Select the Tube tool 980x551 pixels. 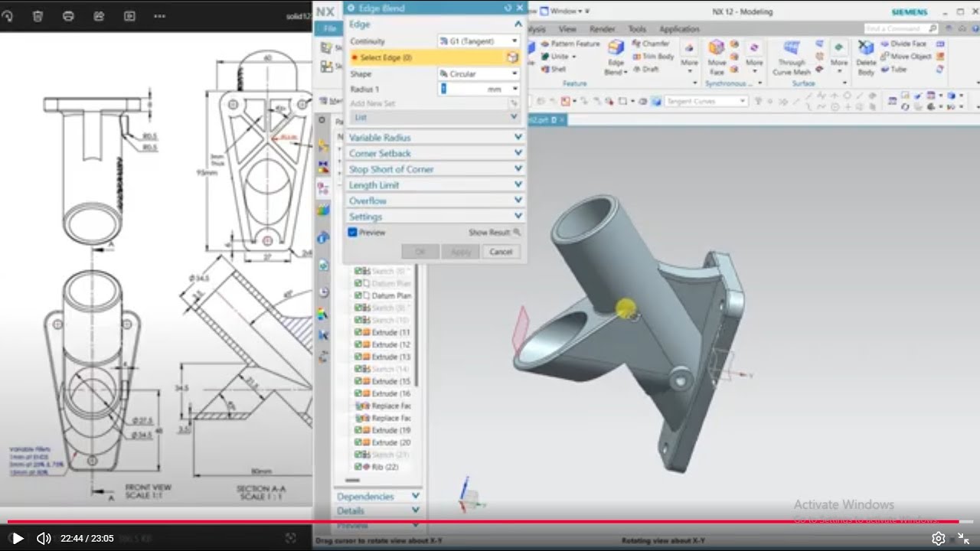[x=893, y=69]
